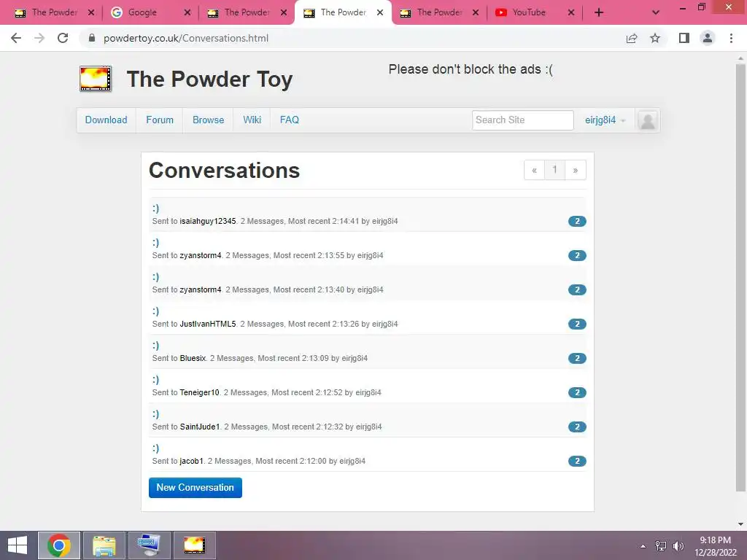Click the Powder Toy logo image
Image resolution: width=747 pixels, height=560 pixels.
96,79
